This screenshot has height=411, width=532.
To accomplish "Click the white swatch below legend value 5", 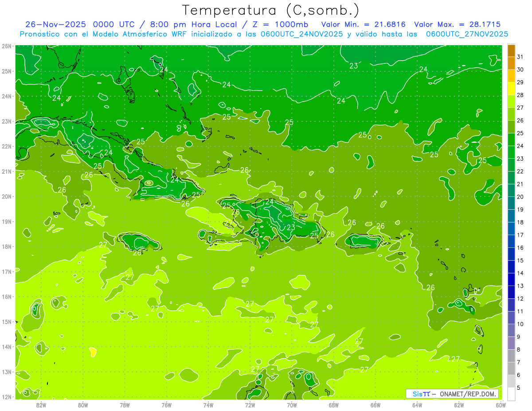I will [511, 394].
